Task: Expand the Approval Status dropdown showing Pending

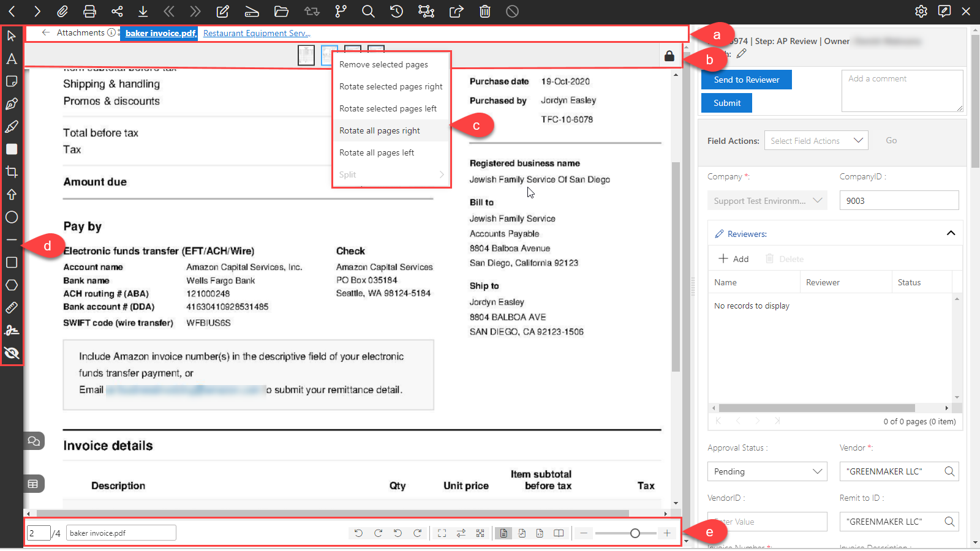Action: [767, 471]
